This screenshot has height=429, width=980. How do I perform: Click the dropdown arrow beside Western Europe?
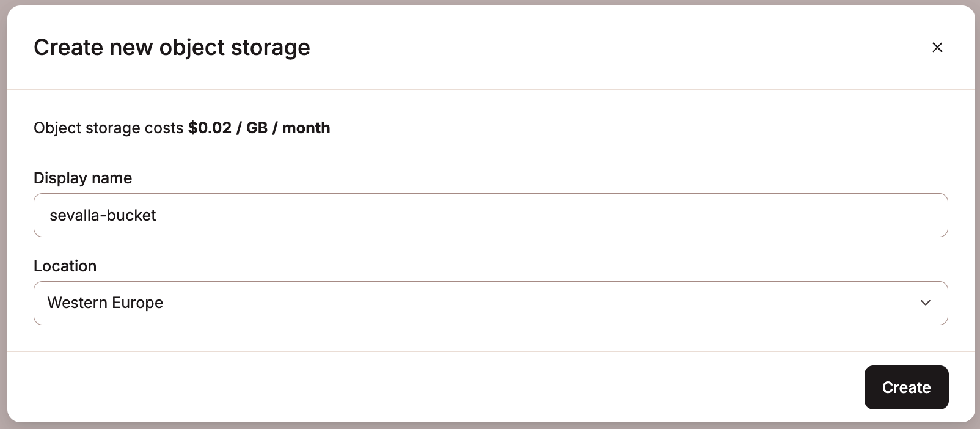point(925,302)
